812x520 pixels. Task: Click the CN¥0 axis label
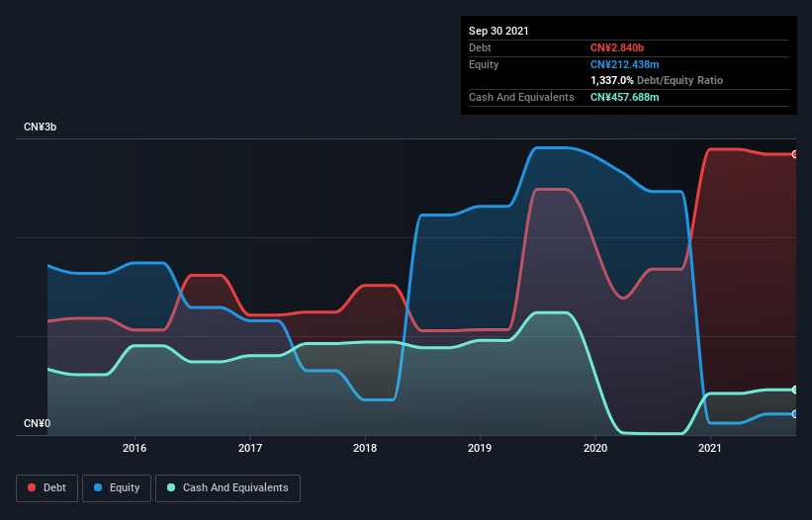click(38, 423)
